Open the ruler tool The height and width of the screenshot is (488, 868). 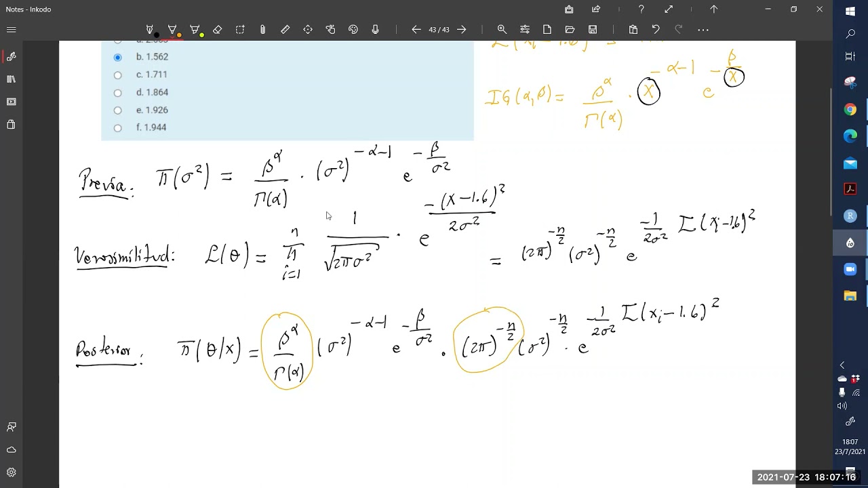(x=285, y=30)
